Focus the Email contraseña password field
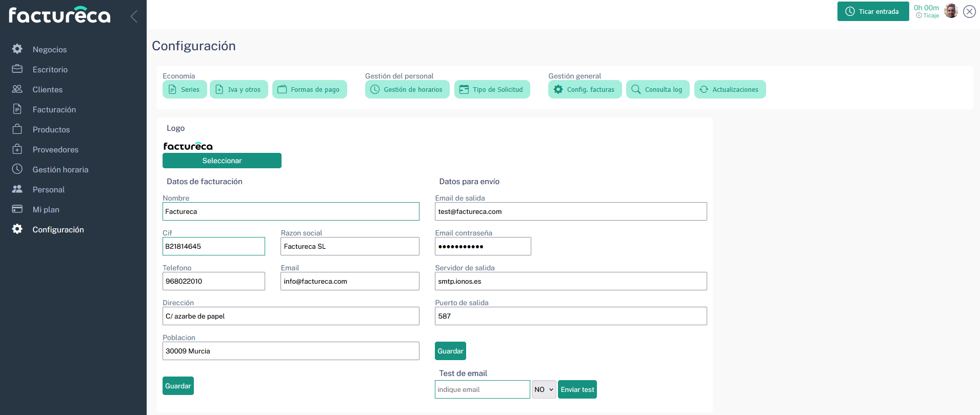The width and height of the screenshot is (980, 415). [x=483, y=246]
